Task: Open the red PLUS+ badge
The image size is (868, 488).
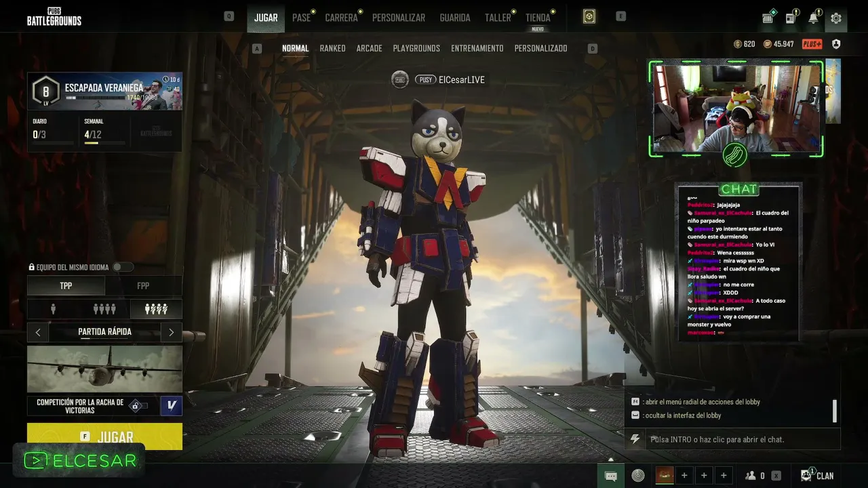Action: click(812, 44)
